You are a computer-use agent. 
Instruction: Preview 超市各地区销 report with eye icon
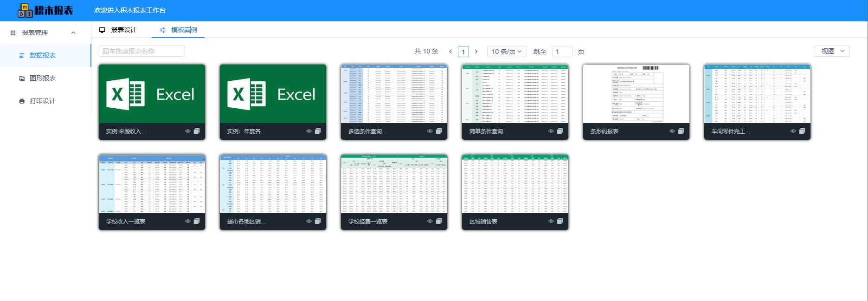coord(309,222)
